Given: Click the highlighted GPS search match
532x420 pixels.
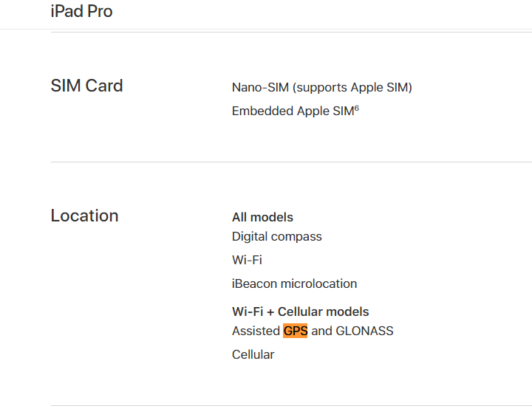Looking at the screenshot, I should coord(295,331).
